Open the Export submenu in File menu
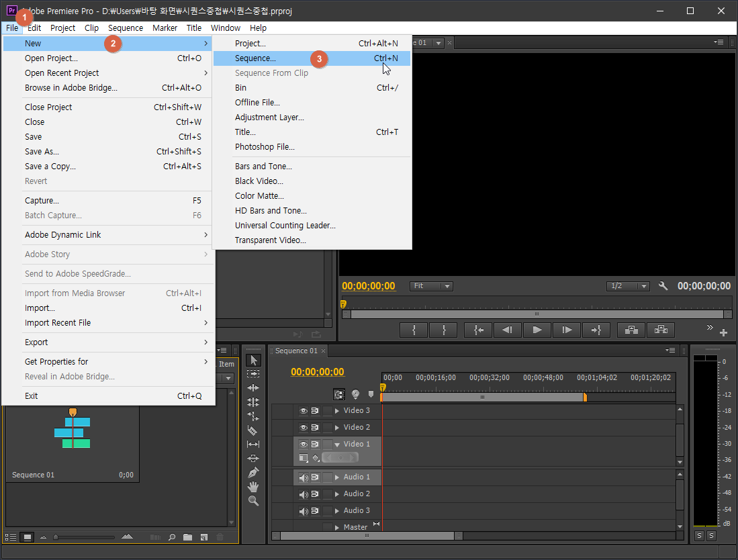This screenshot has height=560, width=738. pos(109,342)
